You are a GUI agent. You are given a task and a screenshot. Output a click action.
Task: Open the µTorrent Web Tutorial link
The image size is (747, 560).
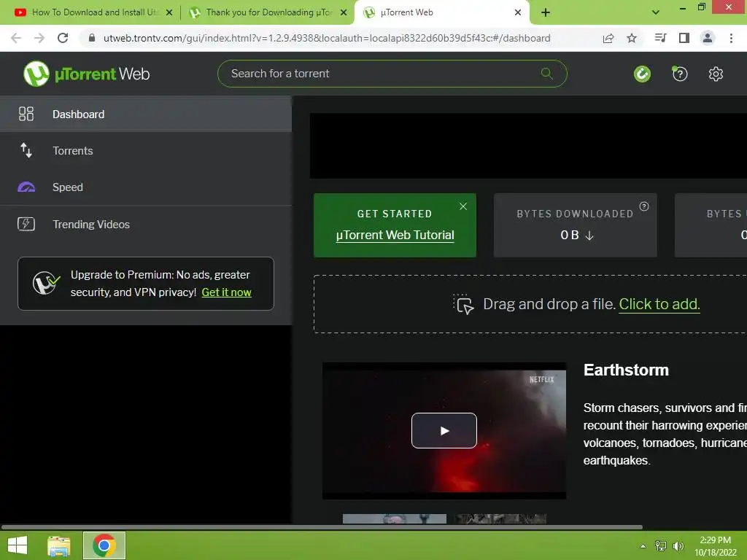tap(395, 236)
